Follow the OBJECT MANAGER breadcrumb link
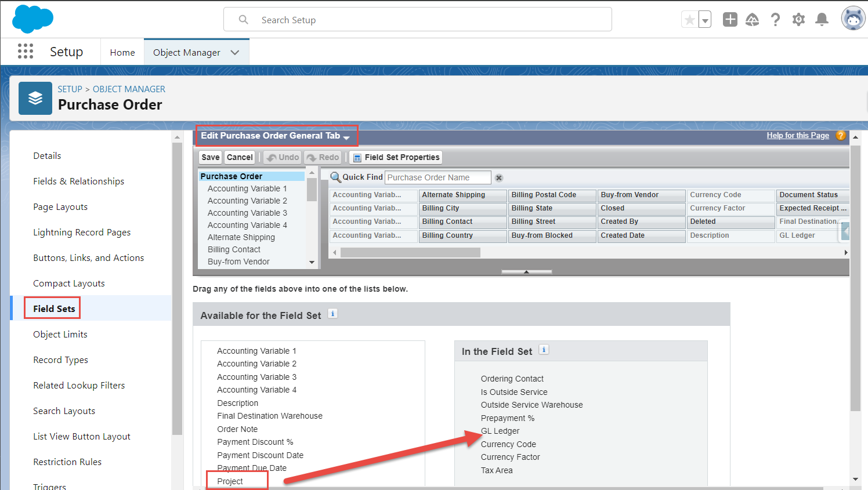868x490 pixels. 129,89
